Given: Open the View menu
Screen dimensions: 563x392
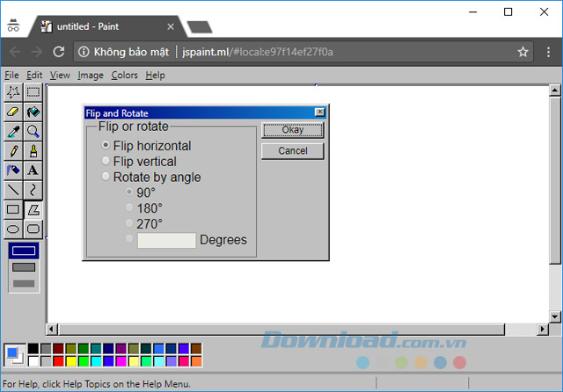Looking at the screenshot, I should (60, 76).
